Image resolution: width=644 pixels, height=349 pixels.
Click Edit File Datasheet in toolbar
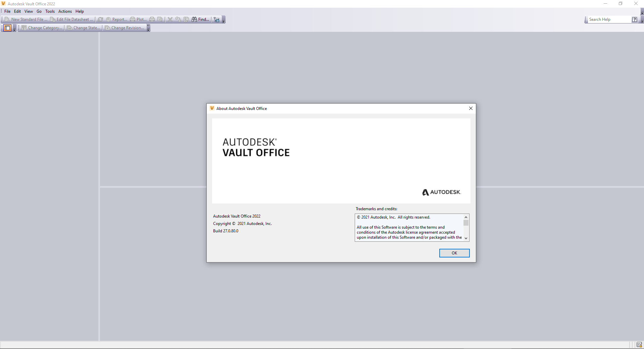[x=71, y=19]
